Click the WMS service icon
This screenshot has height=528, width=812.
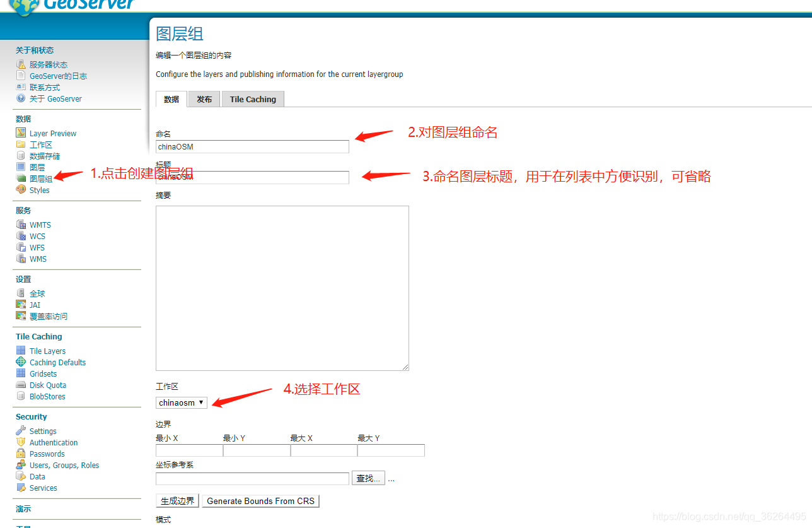click(21, 259)
